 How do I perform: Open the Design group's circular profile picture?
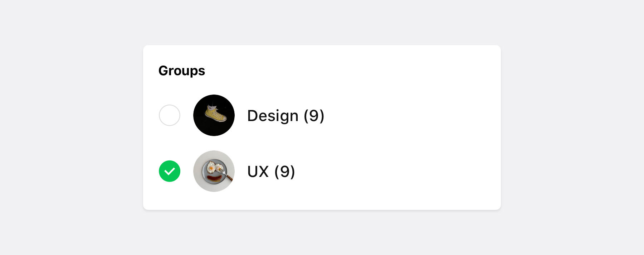[214, 115]
